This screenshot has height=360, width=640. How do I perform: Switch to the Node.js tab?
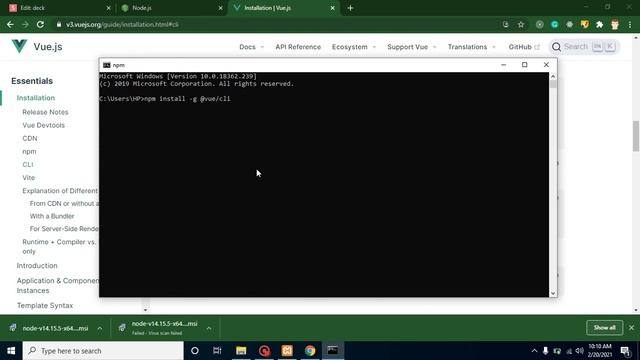(x=171, y=8)
